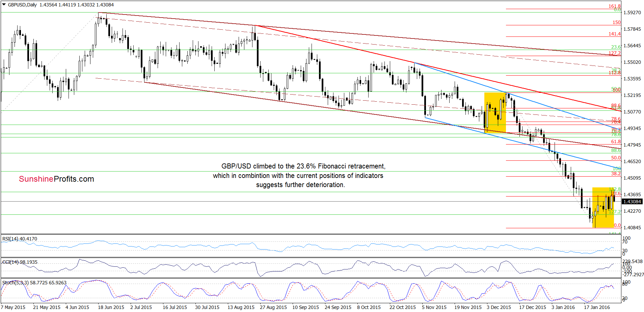The height and width of the screenshot is (312, 644).
Task: Select the 17 Jan 2016 date label
Action: click(x=597, y=307)
